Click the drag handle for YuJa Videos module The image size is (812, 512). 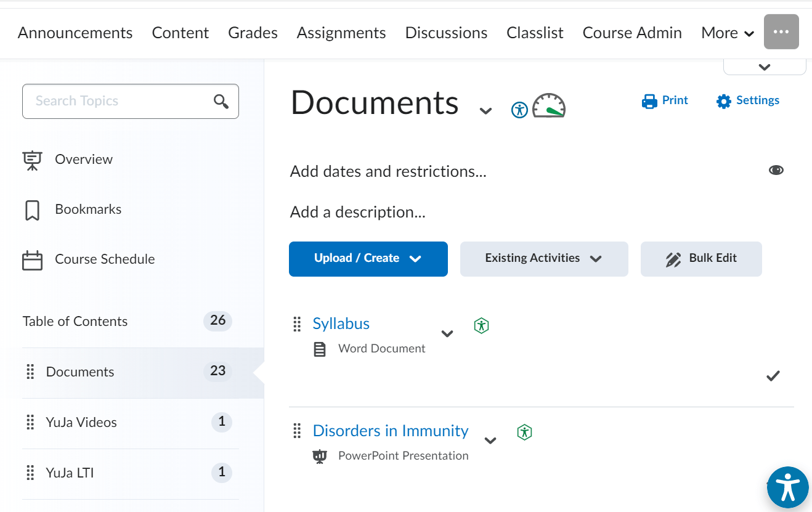30,423
